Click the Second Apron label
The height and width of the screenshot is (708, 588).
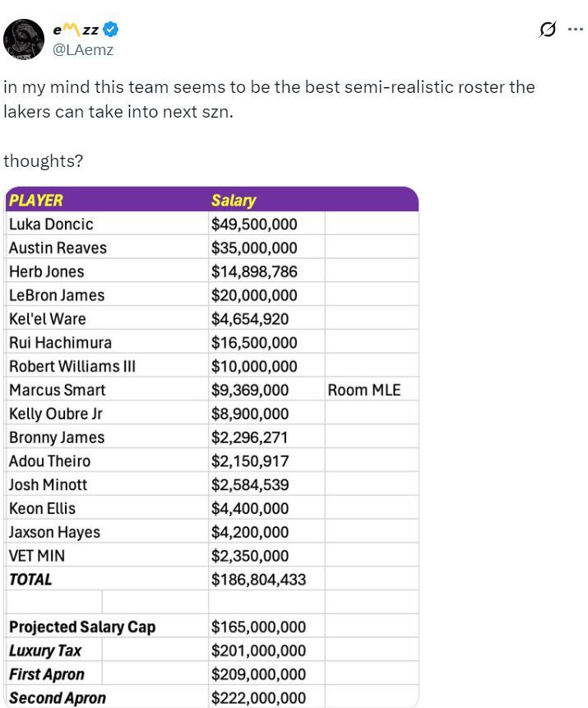pyautogui.click(x=58, y=697)
